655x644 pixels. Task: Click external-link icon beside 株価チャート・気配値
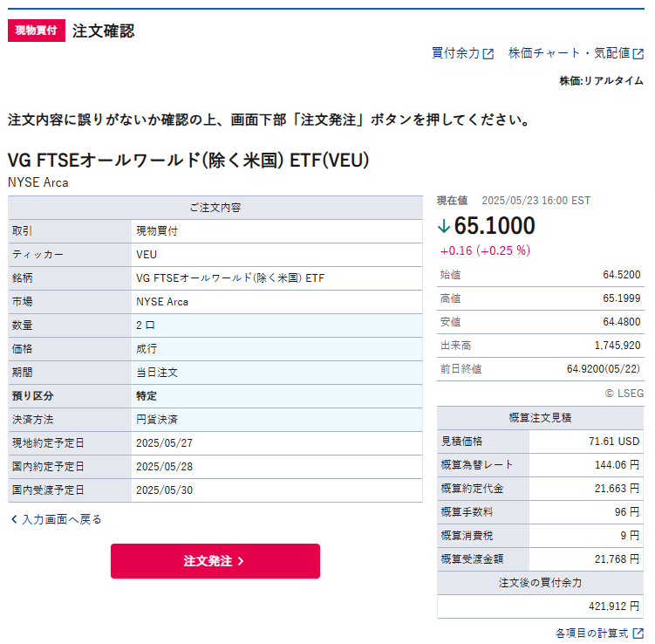[x=638, y=54]
